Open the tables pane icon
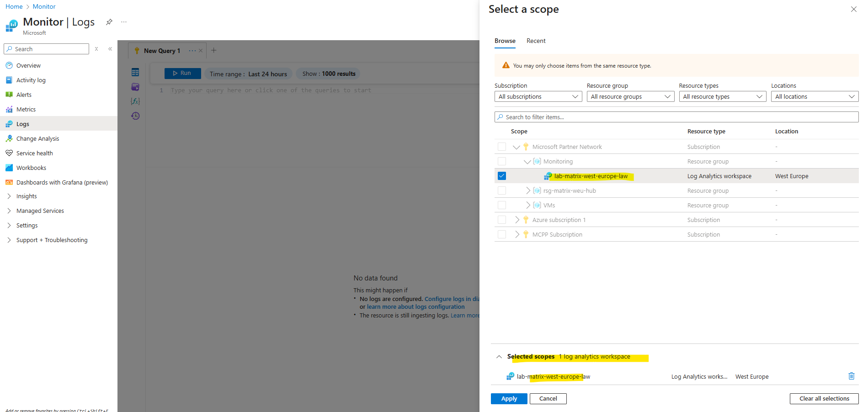This screenshot has height=412, width=868. pos(135,72)
